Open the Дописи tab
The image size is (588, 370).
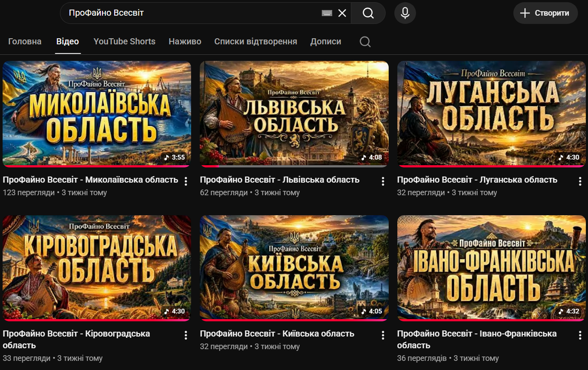tap(326, 42)
